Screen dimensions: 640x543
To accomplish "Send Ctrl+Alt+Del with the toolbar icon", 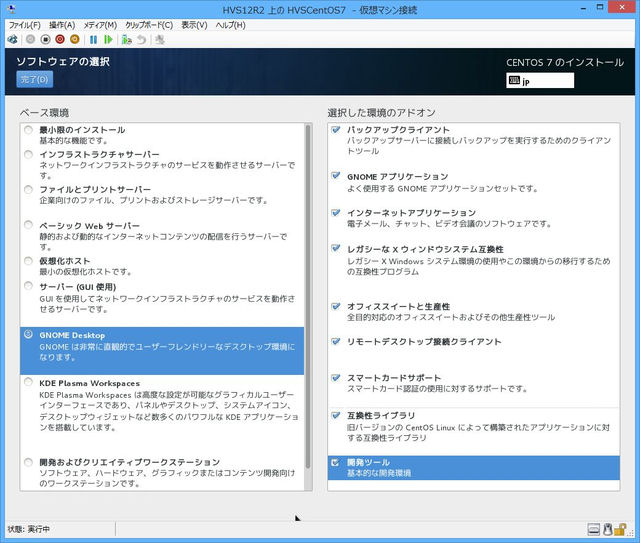I will [x=13, y=40].
